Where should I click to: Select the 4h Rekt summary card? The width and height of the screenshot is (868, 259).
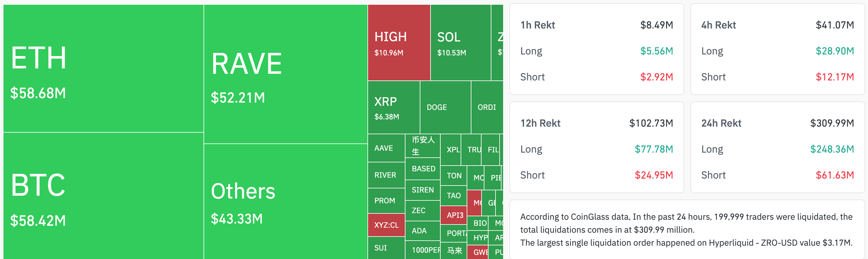tap(777, 49)
